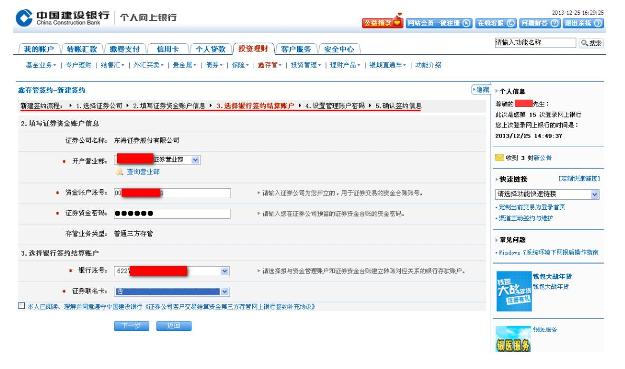Switch to the 安全中心 tab
The width and height of the screenshot is (625, 369).
[x=339, y=49]
